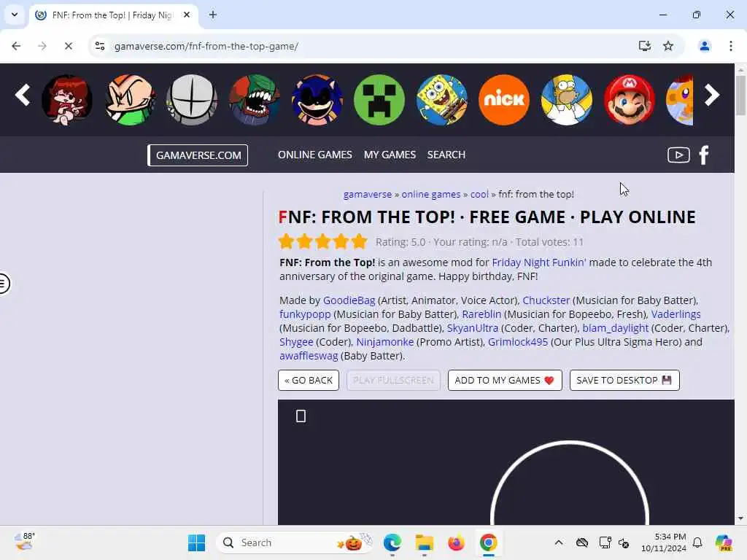Open Chrome's three-dot menu
Image resolution: width=747 pixels, height=560 pixels.
[x=731, y=46]
